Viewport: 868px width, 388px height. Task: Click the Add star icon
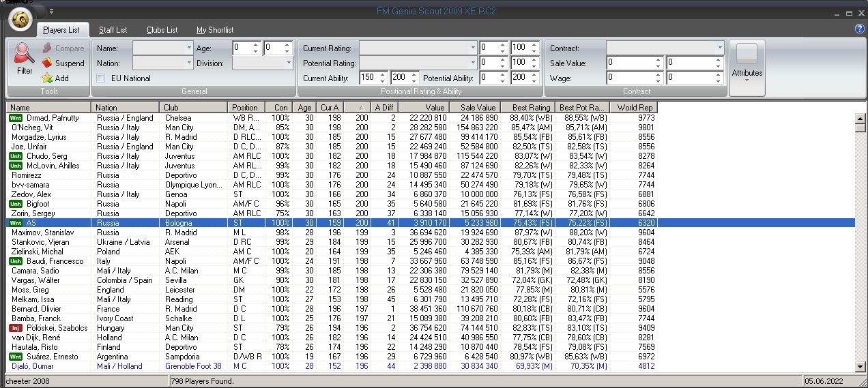tap(47, 78)
